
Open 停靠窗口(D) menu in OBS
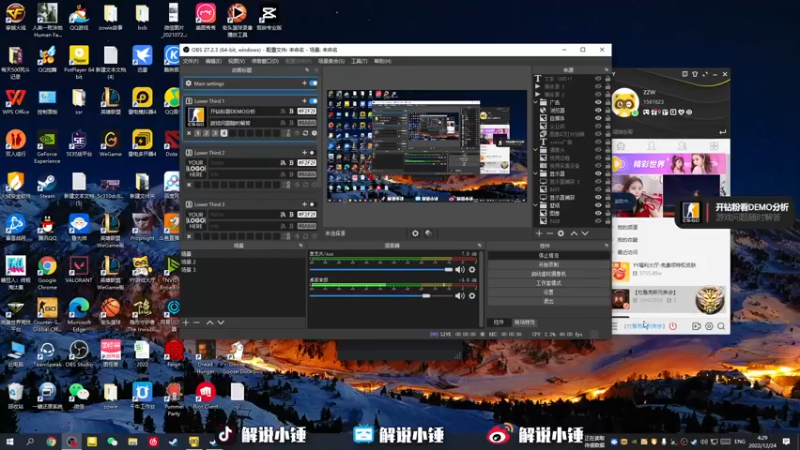(x=265, y=61)
